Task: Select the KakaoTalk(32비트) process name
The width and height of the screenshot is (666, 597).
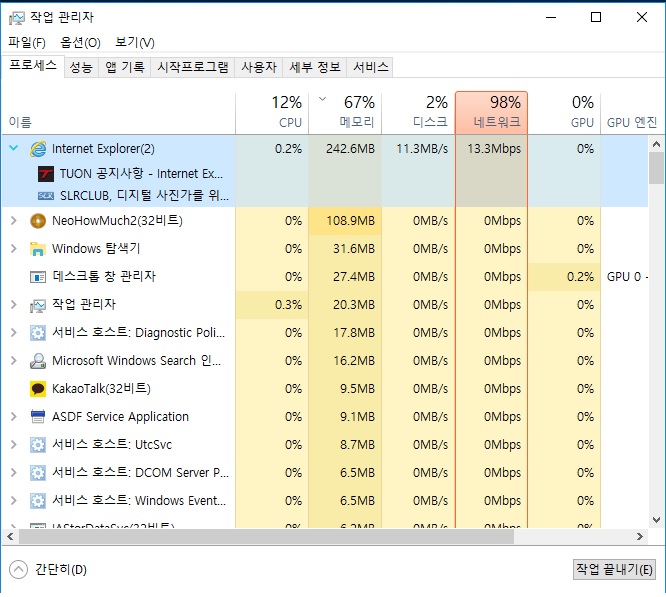Action: (101, 389)
